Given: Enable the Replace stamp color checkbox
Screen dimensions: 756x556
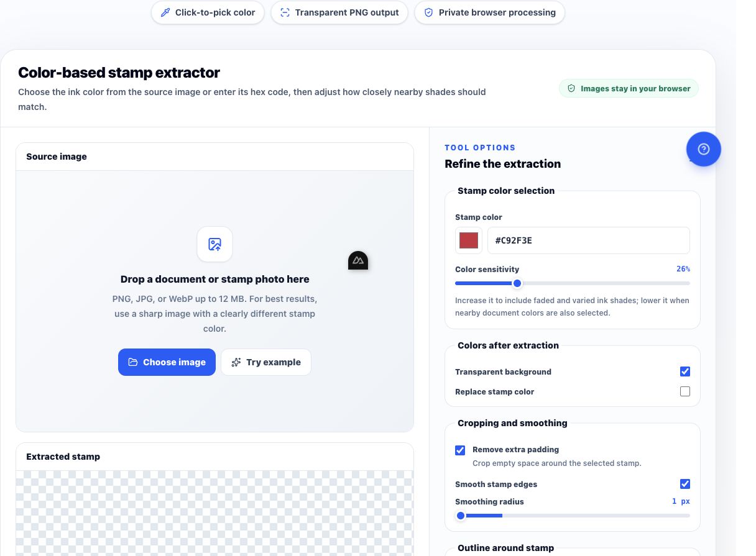Looking at the screenshot, I should tap(685, 391).
